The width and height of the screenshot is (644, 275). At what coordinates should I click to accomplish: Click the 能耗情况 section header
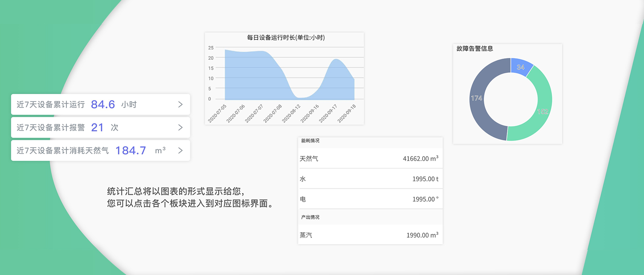(310, 141)
